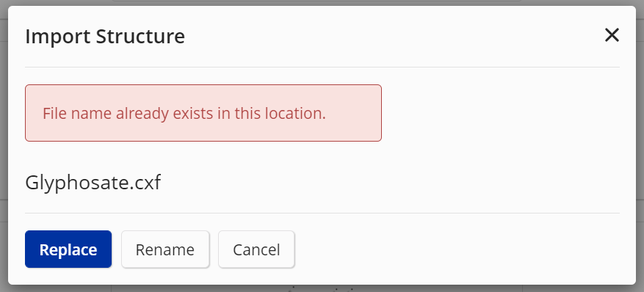Screen dimensions: 644x292
Task: Click the red error message box
Action: (203, 113)
